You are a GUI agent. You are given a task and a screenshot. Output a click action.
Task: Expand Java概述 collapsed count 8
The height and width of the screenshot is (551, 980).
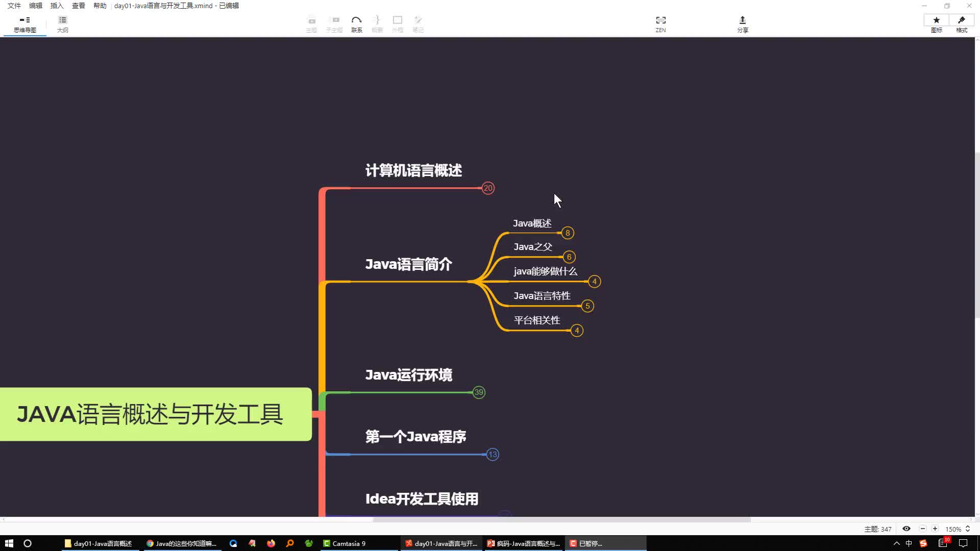pyautogui.click(x=568, y=233)
